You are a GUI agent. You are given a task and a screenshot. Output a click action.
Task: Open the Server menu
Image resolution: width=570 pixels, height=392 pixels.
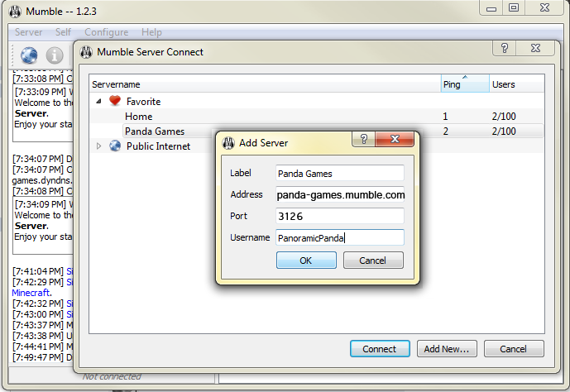28,32
